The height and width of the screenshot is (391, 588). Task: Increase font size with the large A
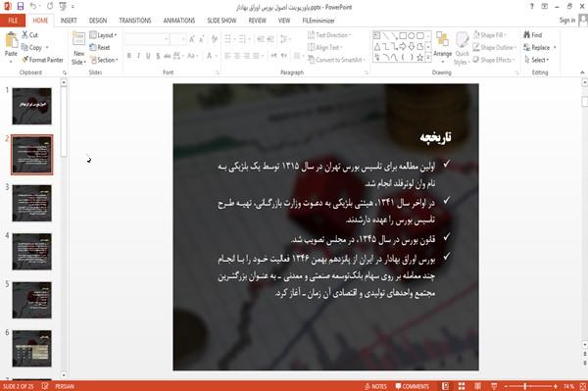[192, 39]
